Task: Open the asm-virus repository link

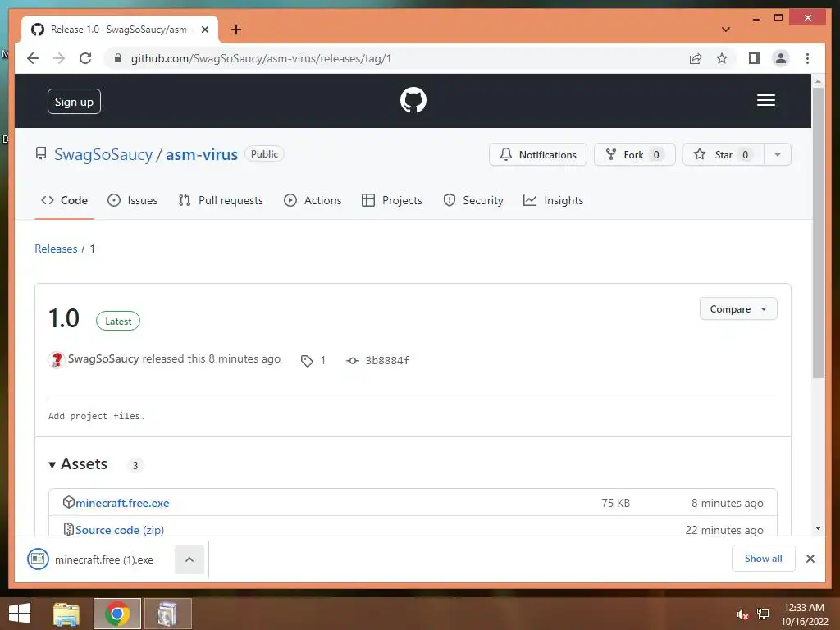Action: coord(202,154)
